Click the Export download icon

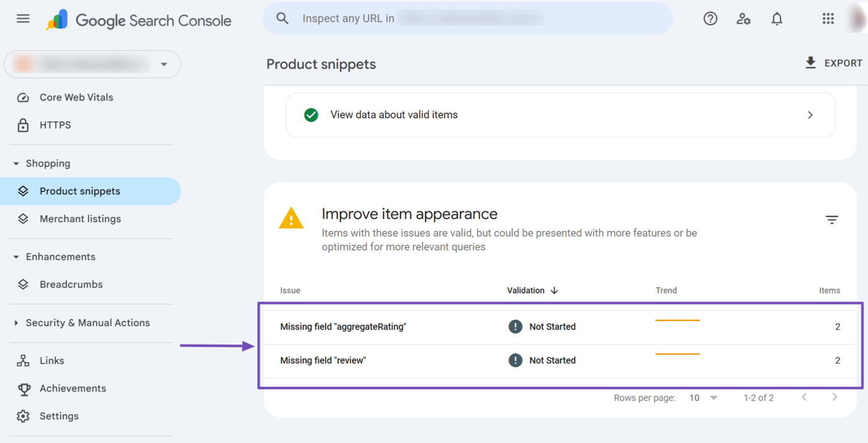pos(810,63)
